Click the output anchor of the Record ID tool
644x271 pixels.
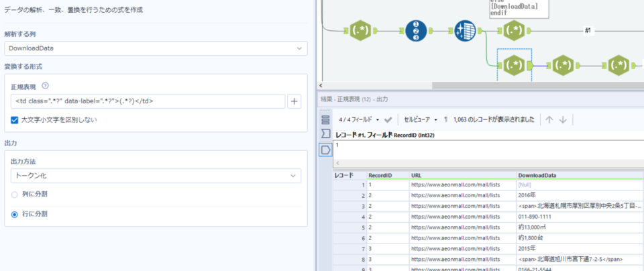click(x=431, y=31)
